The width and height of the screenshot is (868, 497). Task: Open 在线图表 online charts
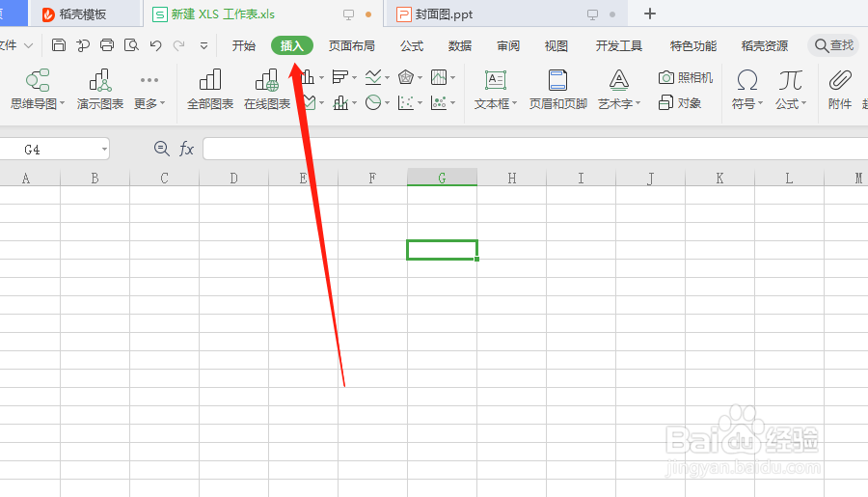tap(267, 89)
